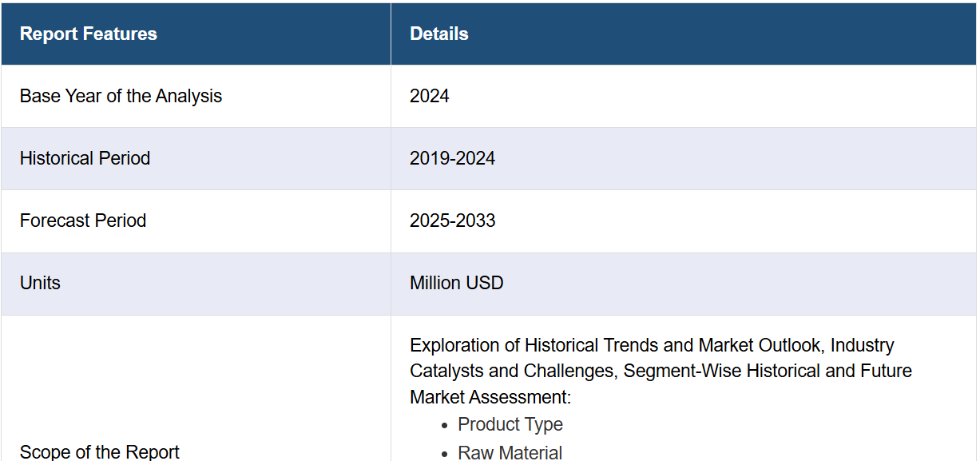This screenshot has height=461, width=980.
Task: Select the '2019-2024' value cell
Action: point(684,158)
